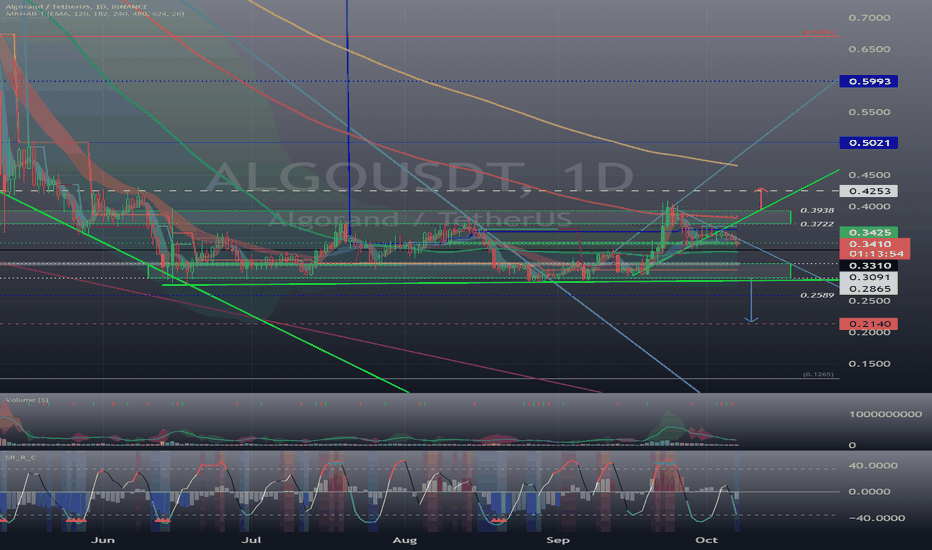Click the 0.3722 level label
Image resolution: width=932 pixels, height=550 pixels.
pos(817,224)
